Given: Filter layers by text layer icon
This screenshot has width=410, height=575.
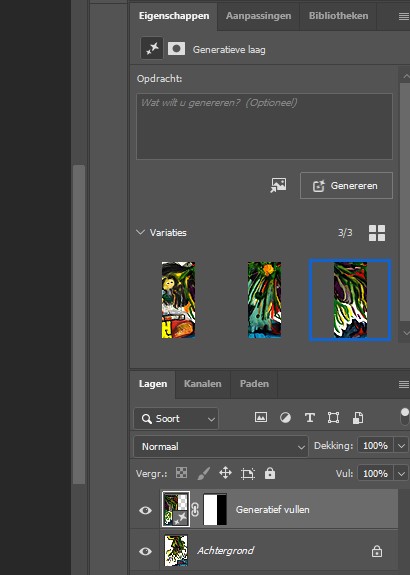Looking at the screenshot, I should 310,417.
